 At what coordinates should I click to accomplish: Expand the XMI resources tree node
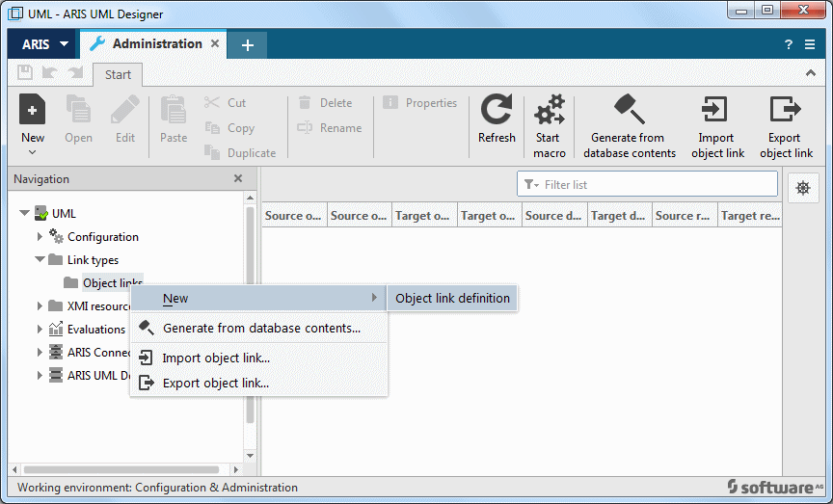[x=40, y=305]
